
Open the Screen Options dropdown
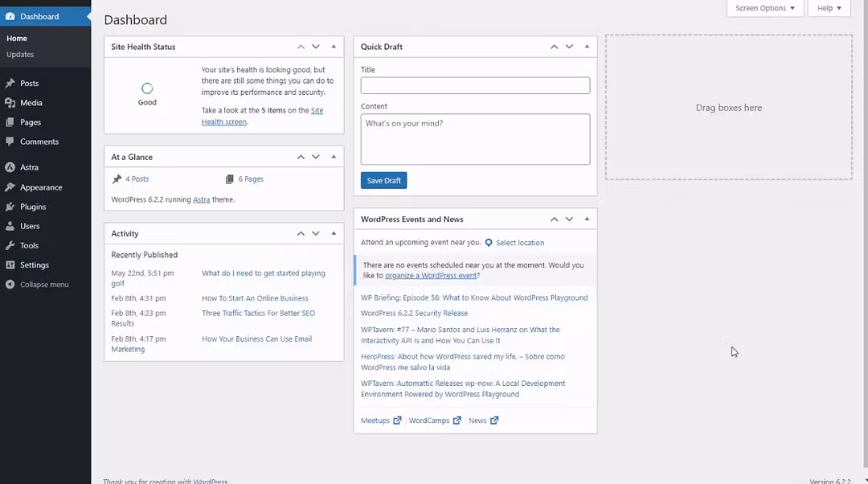pyautogui.click(x=764, y=8)
